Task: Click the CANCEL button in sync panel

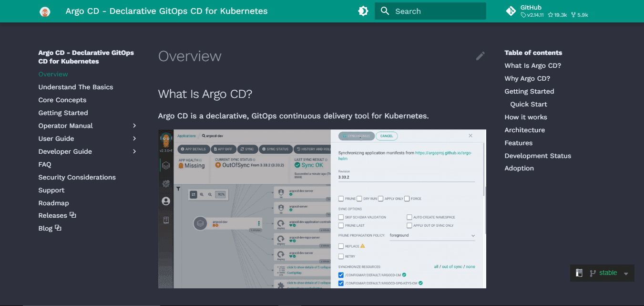Action: [387, 136]
